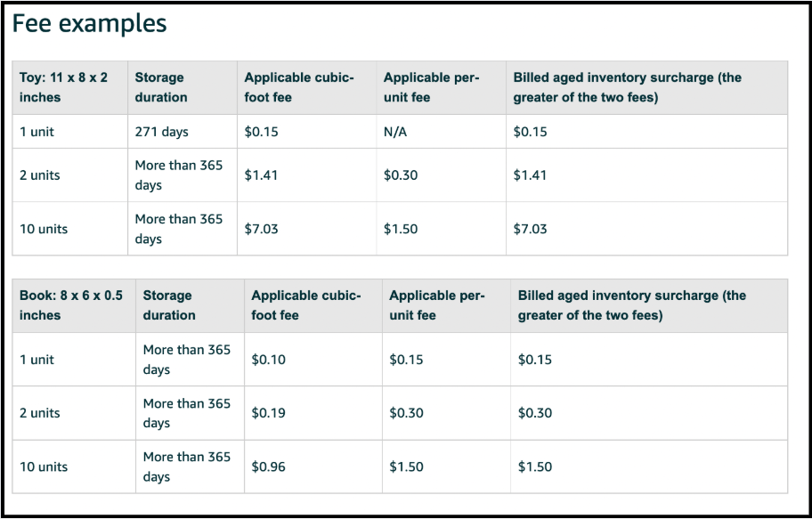Click the Book table's $1.50 billed surcharge
Viewport: 812px width, 519px height.
pyautogui.click(x=535, y=466)
